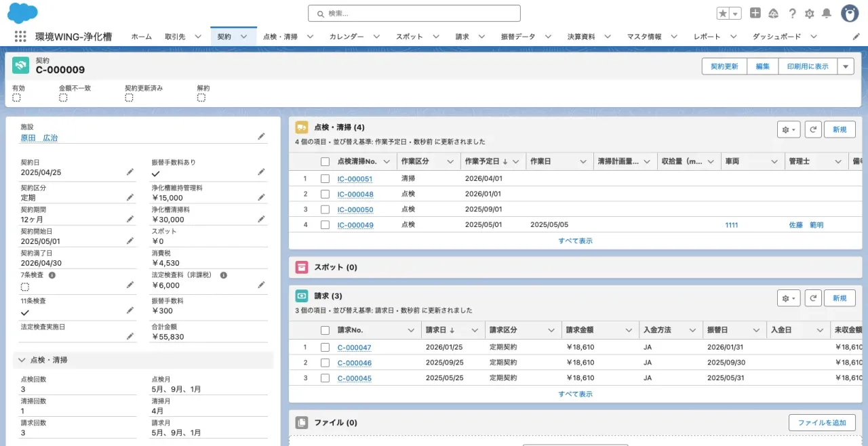The width and height of the screenshot is (868, 446).
Task: Edit the 浄化槽清掃料 pencil icon
Action: (262, 219)
